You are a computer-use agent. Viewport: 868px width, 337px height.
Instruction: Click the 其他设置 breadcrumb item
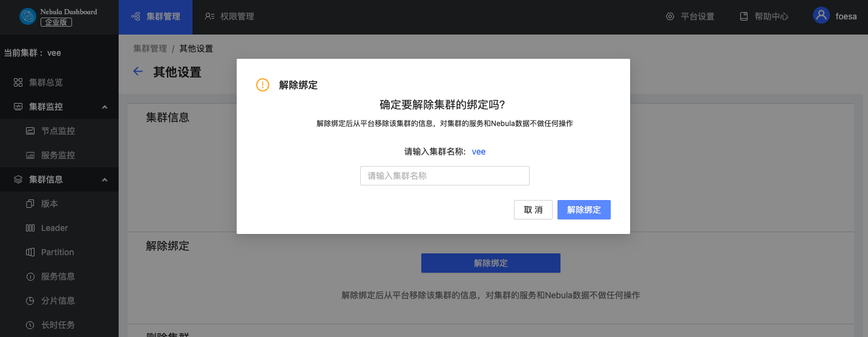tap(196, 48)
